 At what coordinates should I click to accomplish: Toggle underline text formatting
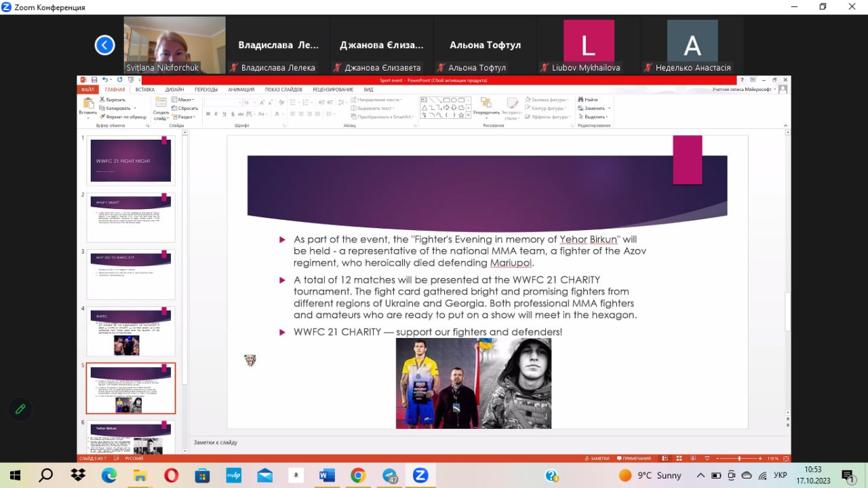224,113
